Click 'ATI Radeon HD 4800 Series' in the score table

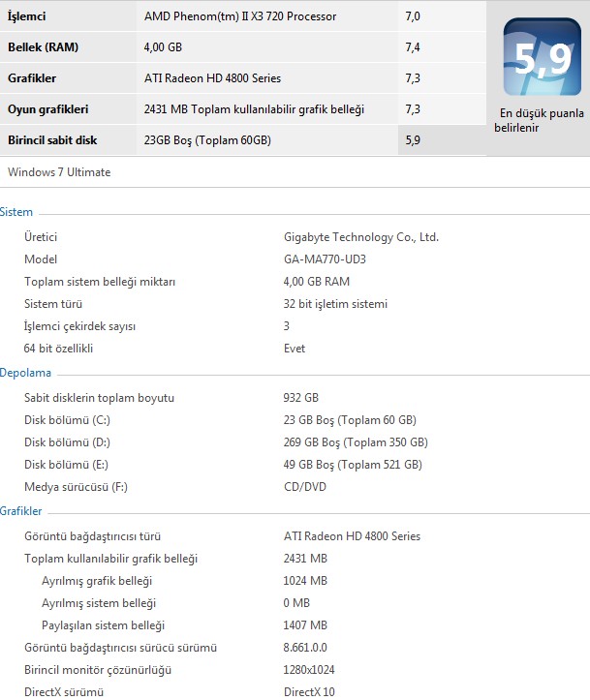click(212, 78)
